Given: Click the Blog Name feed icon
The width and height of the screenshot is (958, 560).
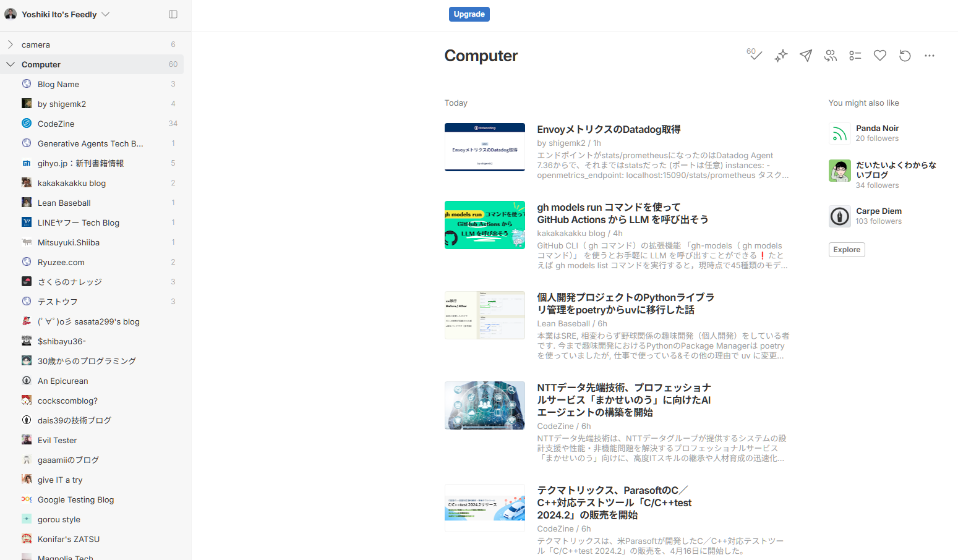Looking at the screenshot, I should [27, 83].
